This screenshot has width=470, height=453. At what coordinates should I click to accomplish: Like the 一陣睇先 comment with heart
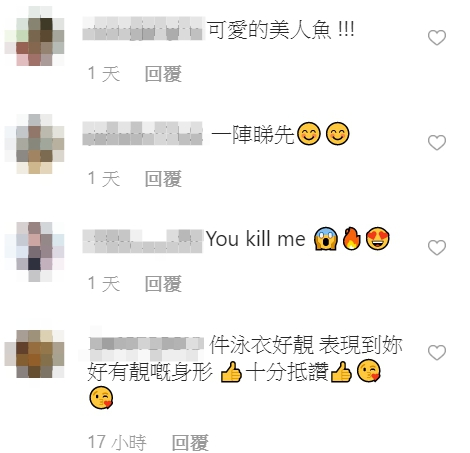(437, 143)
